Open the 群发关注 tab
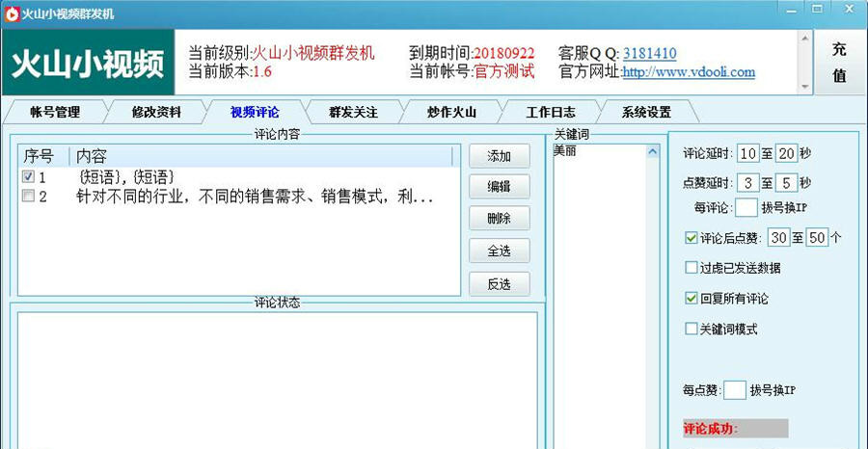This screenshot has height=449, width=868. [x=353, y=112]
